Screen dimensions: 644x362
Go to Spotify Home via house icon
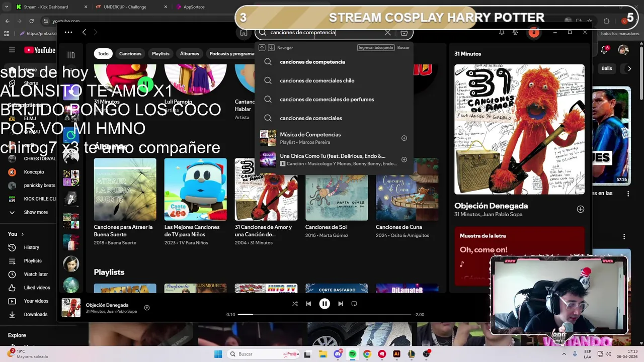244,33
